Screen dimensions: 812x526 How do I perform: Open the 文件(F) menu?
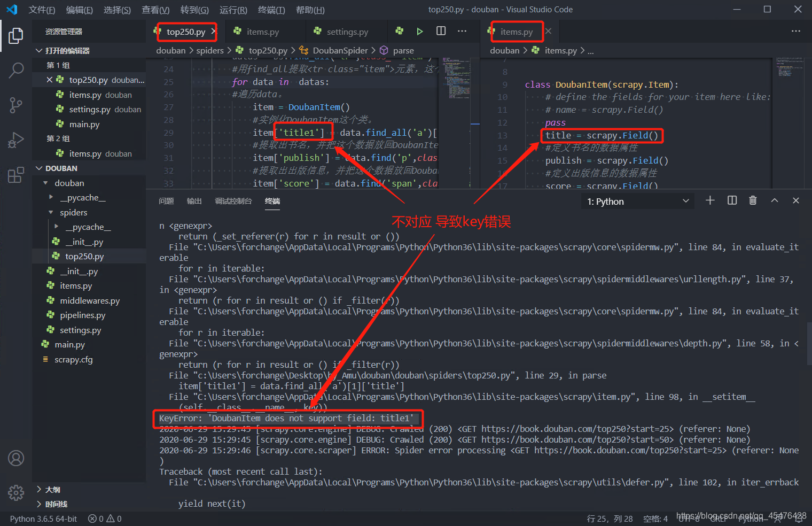42,10
